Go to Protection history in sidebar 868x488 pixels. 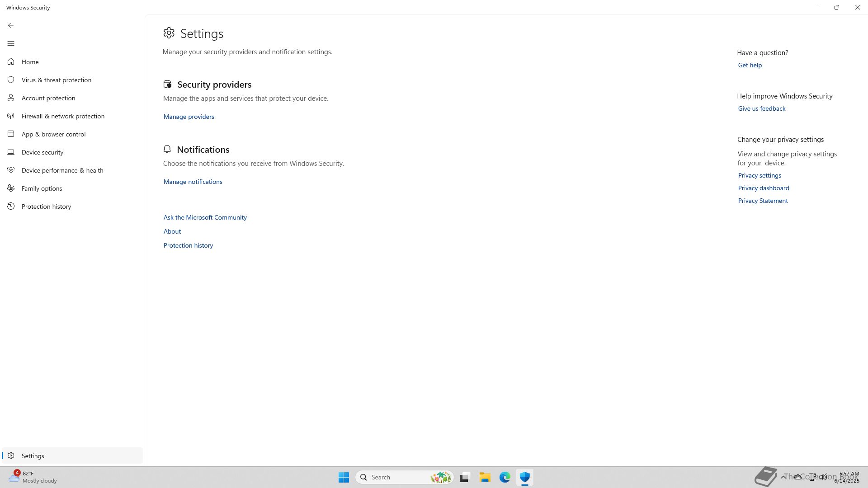pos(46,206)
